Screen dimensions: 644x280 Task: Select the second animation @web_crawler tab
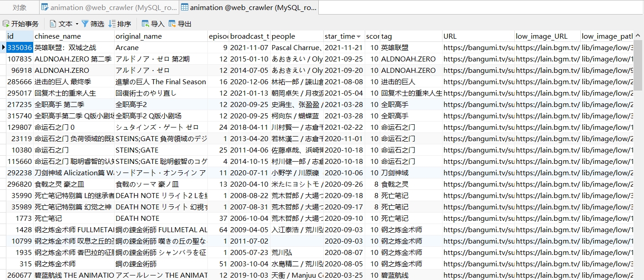coord(248,7)
